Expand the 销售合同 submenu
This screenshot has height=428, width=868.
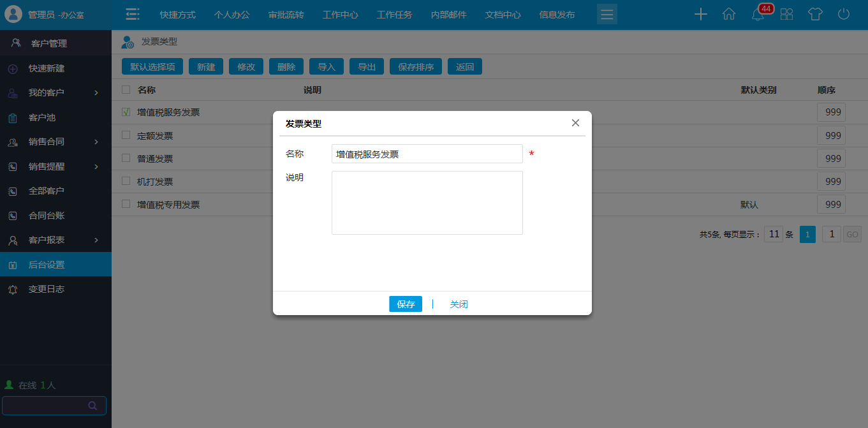click(x=55, y=141)
